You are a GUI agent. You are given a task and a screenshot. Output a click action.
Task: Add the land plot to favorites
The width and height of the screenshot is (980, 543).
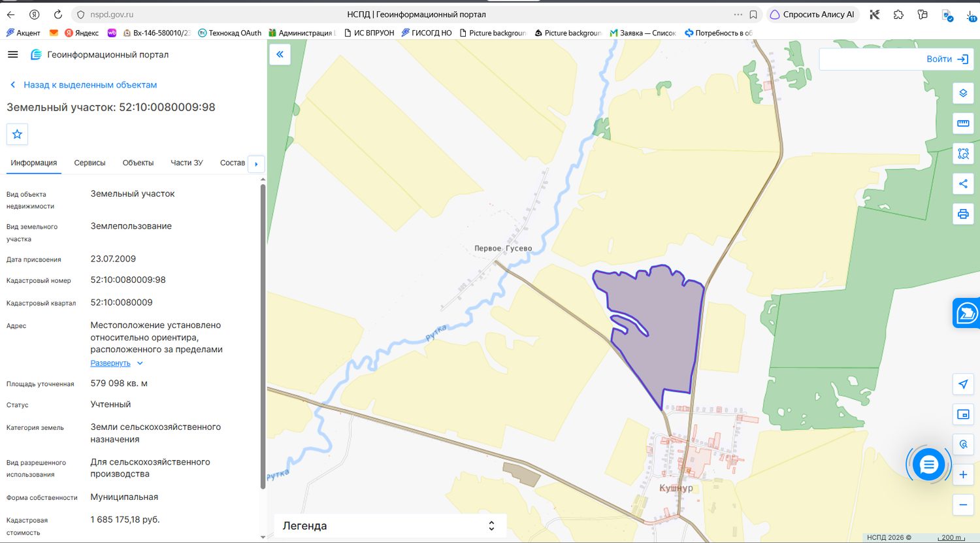17,134
